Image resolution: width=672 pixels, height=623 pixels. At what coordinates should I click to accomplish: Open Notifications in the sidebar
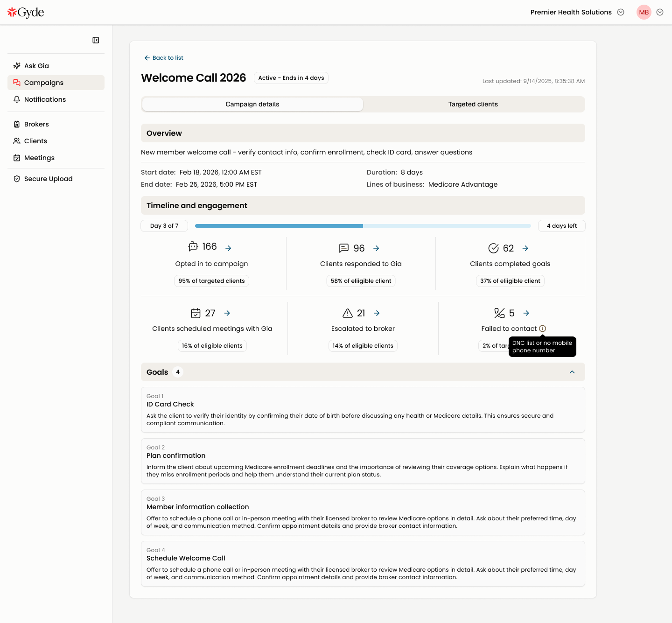pyautogui.click(x=56, y=99)
